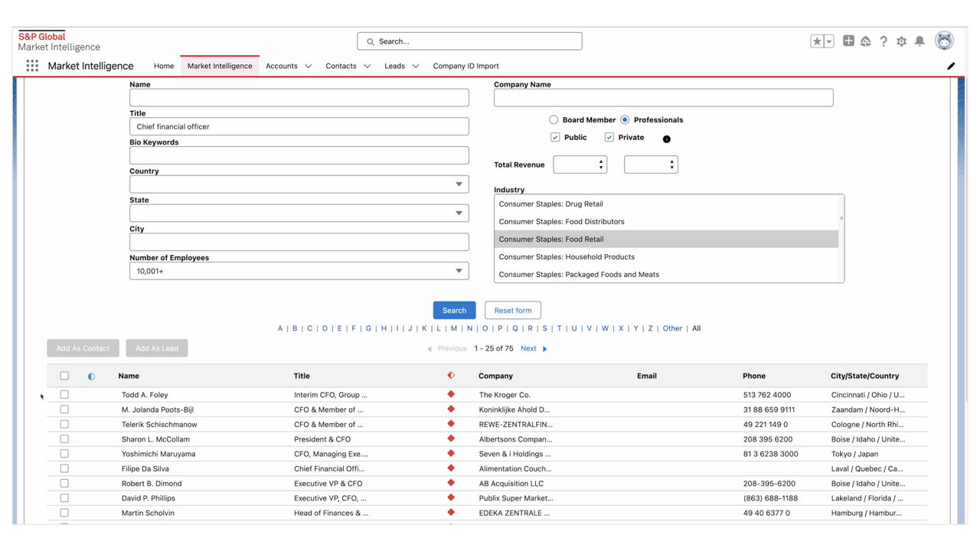The height and width of the screenshot is (551, 980).
Task: Check the box for Martin Scholvin
Action: tap(64, 513)
